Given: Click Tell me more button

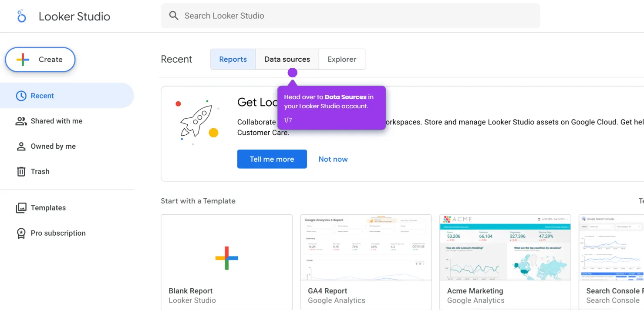Looking at the screenshot, I should click(272, 159).
